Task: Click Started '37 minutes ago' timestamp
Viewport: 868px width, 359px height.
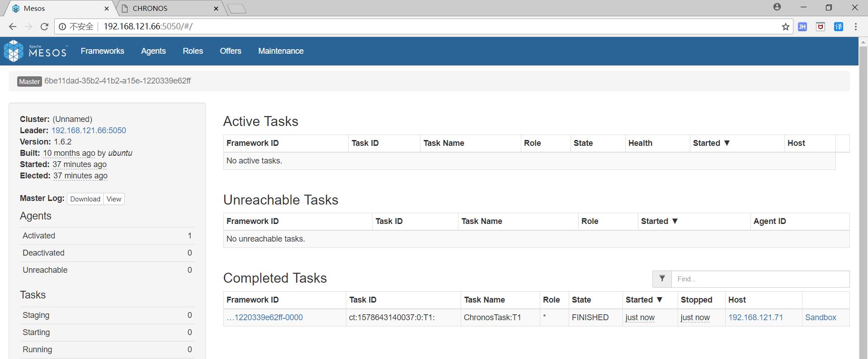Action: [80, 164]
